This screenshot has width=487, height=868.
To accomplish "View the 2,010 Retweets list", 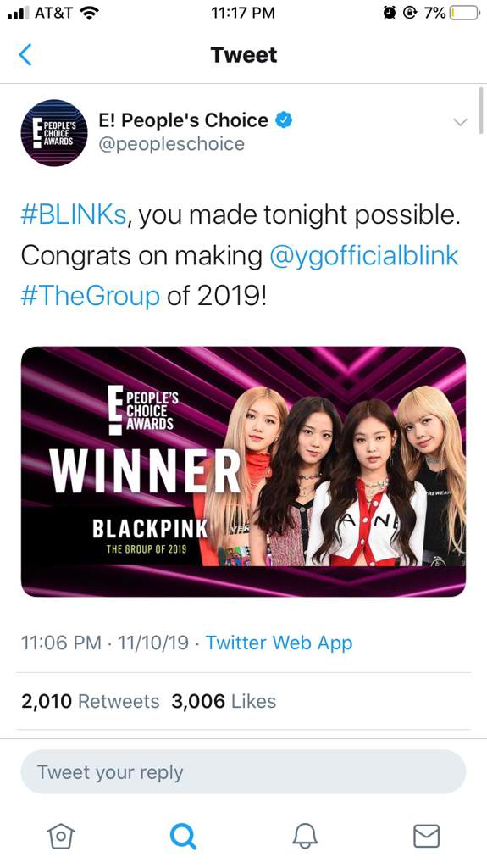I will 91,701.
